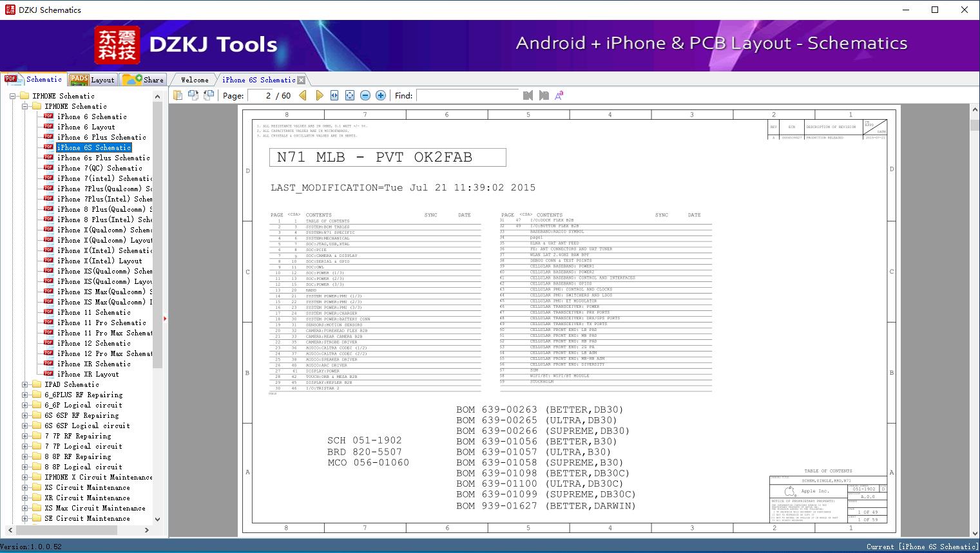980x553 pixels.
Task: Click PDF icon of iPhone 6 Layout
Action: (49, 127)
